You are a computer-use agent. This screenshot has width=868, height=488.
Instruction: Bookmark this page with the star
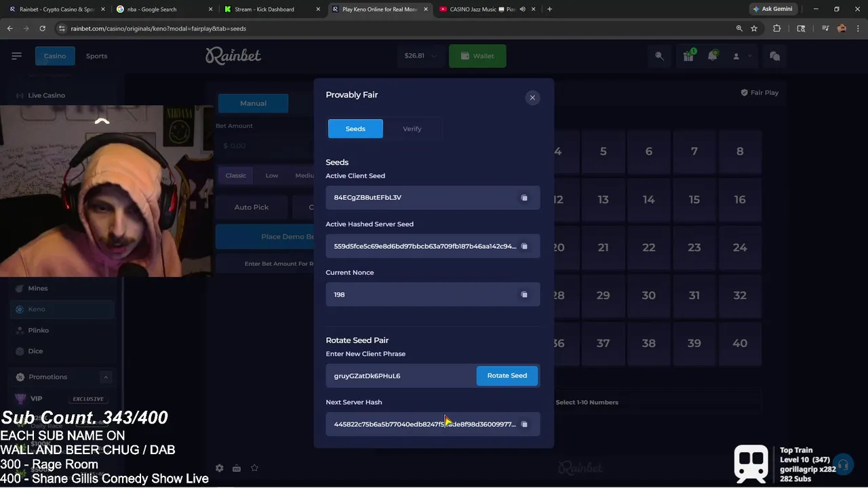coord(754,28)
